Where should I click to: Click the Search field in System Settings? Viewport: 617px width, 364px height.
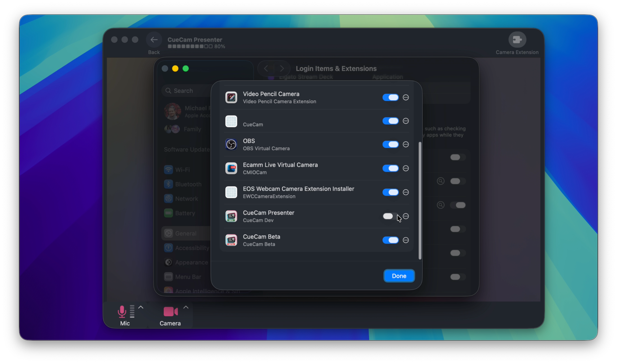187,91
